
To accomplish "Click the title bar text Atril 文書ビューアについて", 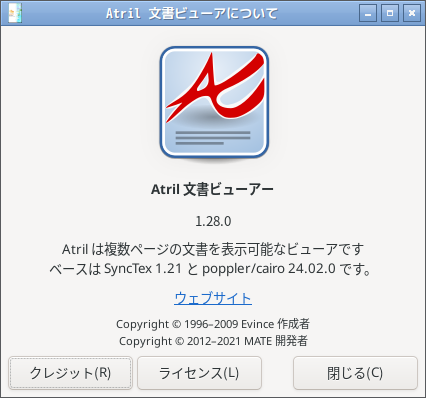I will click(192, 13).
